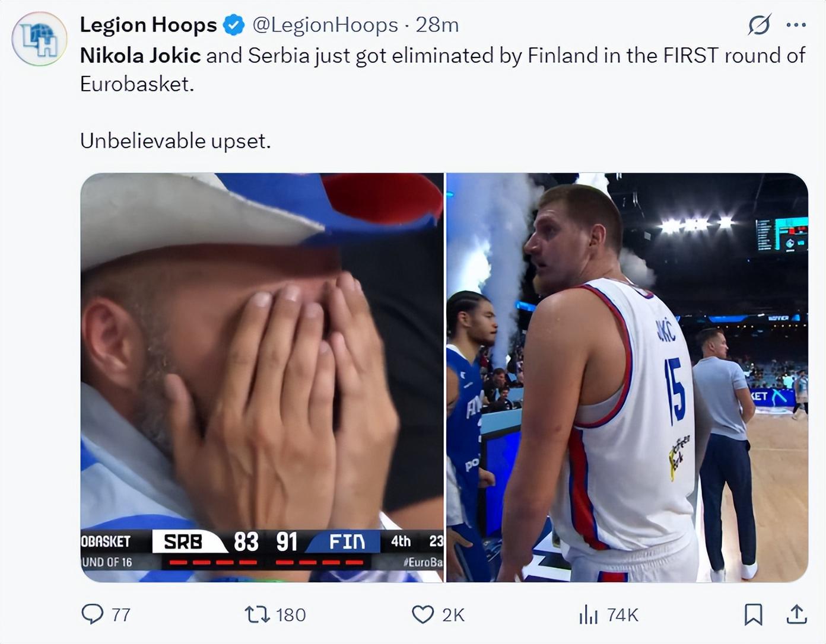Image resolution: width=826 pixels, height=644 pixels.
Task: Click the Legion Hoops display name
Action: (148, 25)
